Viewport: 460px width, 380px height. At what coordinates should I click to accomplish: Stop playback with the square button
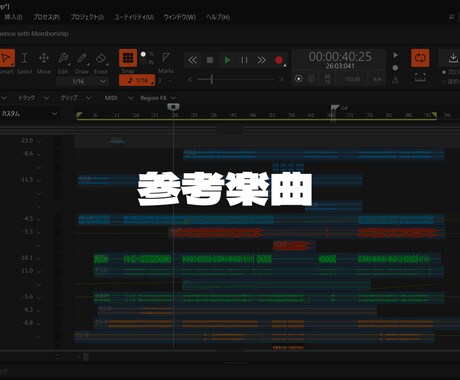(x=210, y=60)
